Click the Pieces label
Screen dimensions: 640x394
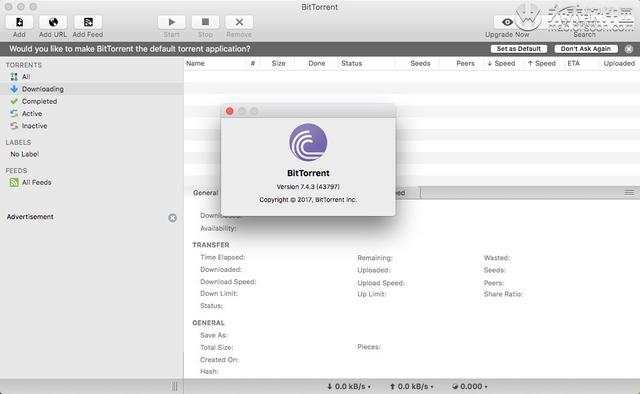coord(369,347)
